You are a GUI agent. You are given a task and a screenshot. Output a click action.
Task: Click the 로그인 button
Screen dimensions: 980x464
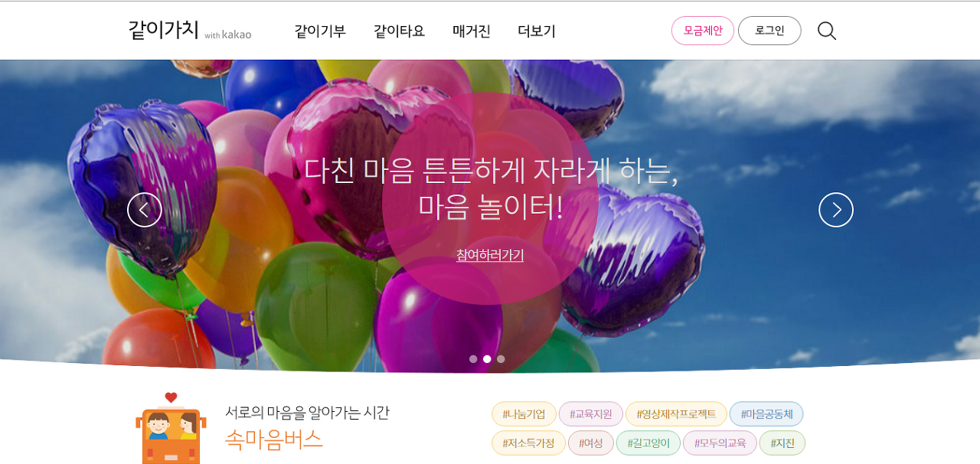click(x=769, y=31)
